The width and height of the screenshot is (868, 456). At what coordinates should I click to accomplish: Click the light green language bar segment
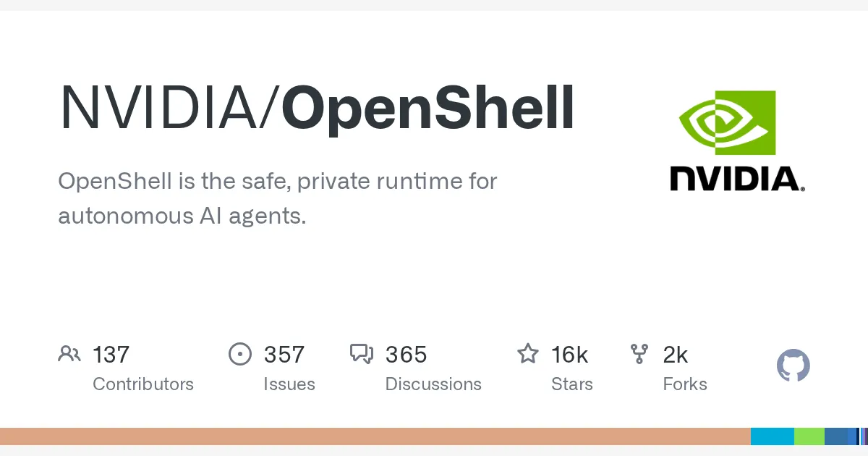[809, 436]
